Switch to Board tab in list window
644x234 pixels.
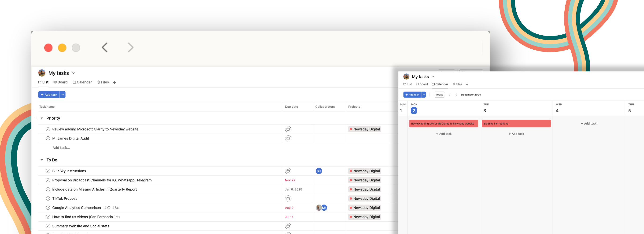(x=60, y=82)
